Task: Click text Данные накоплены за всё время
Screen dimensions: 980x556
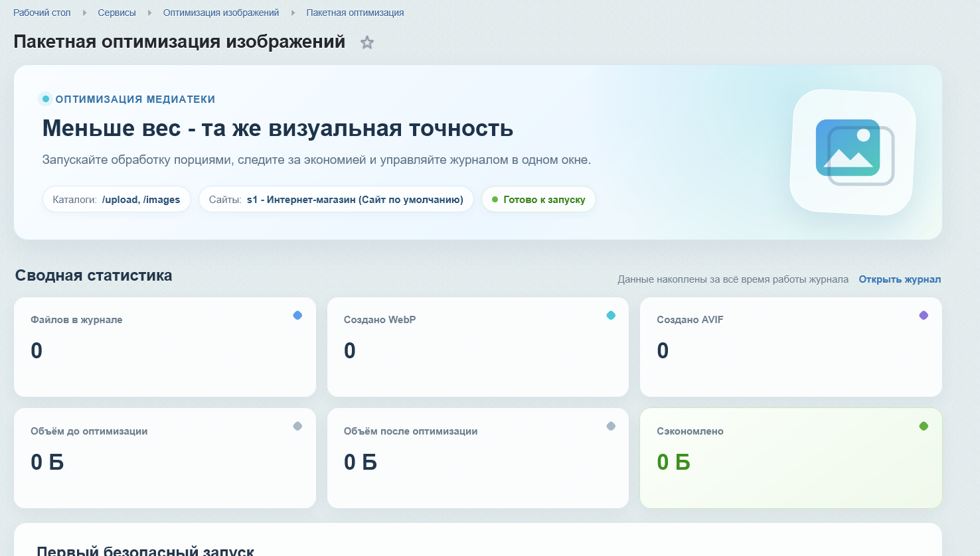Action: pyautogui.click(x=733, y=279)
